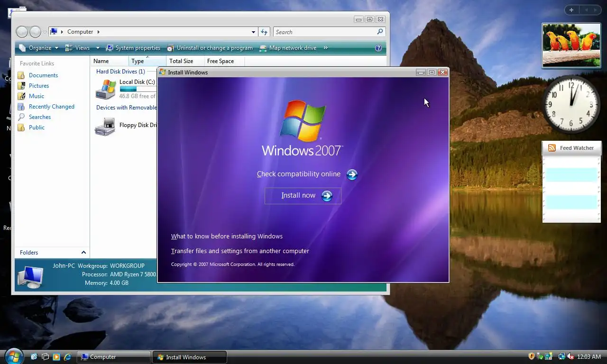The width and height of the screenshot is (607, 364).
Task: Select the Local Disk (C:) drive icon
Action: pyautogui.click(x=105, y=89)
